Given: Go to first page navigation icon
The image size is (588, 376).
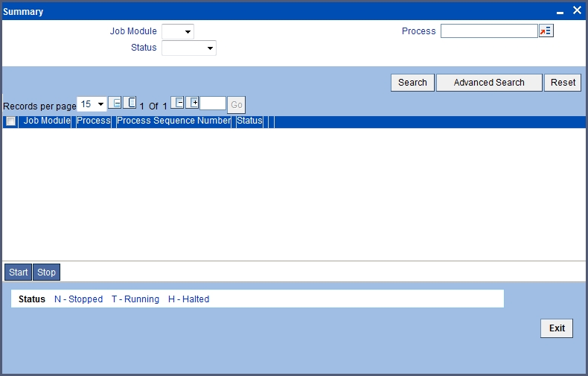Looking at the screenshot, I should [115, 103].
